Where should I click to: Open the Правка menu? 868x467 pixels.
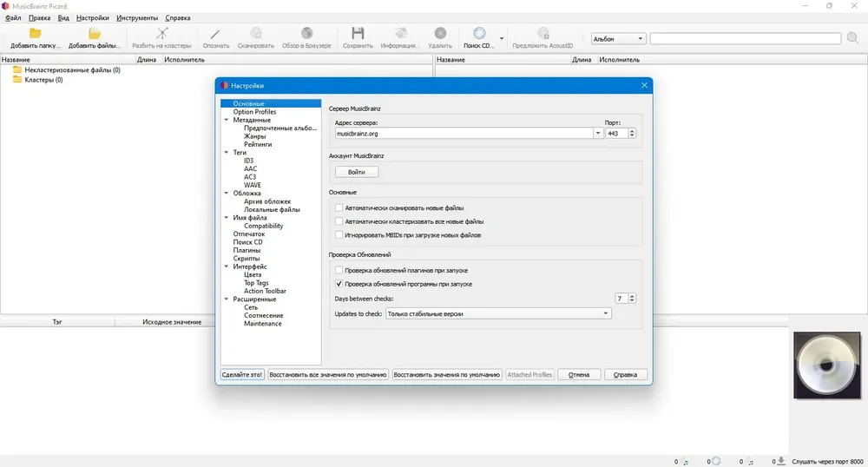39,17
